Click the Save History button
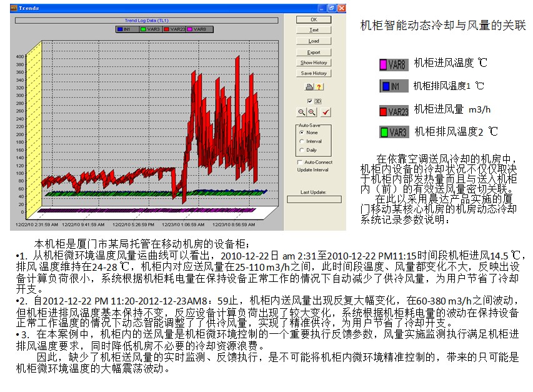Screen dimensions: 533x392 click(314, 73)
